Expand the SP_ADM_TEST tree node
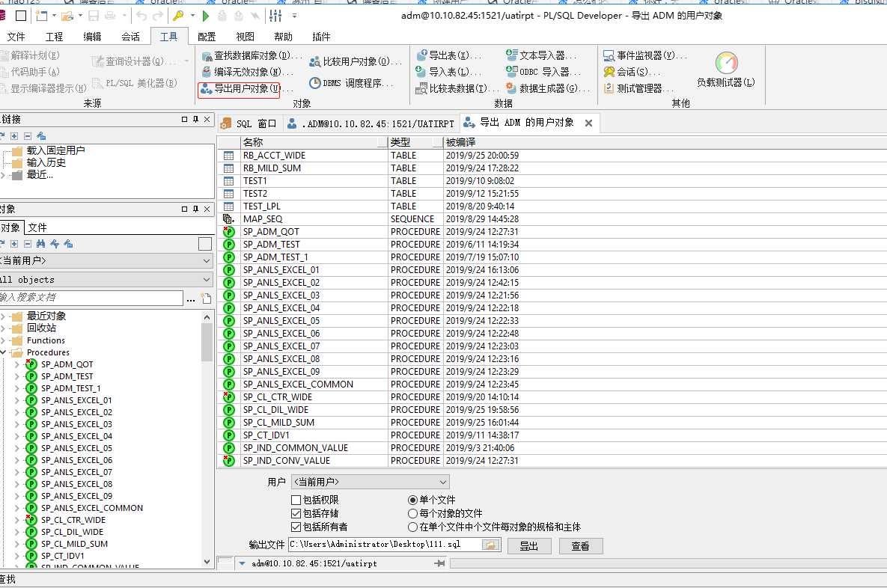887x588 pixels. coord(16,376)
